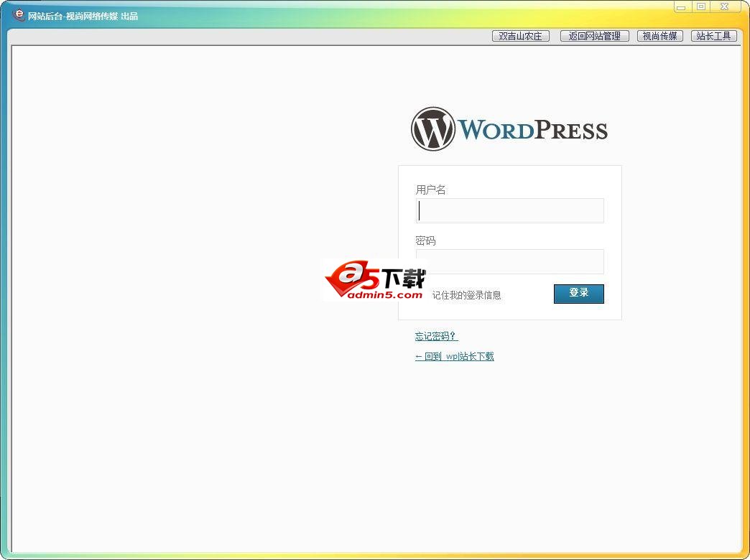Select the 视尚传媒 button
The height and width of the screenshot is (560, 750).
[660, 36]
